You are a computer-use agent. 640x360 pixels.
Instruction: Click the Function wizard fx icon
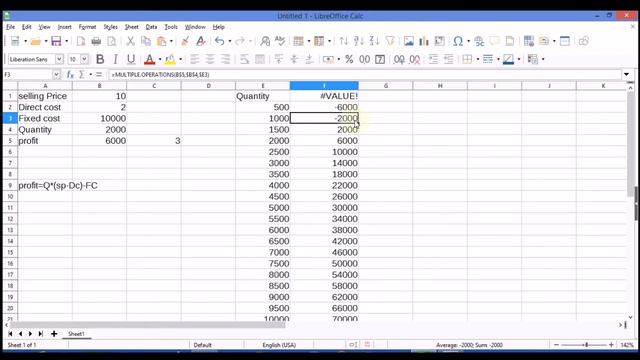tap(70, 74)
